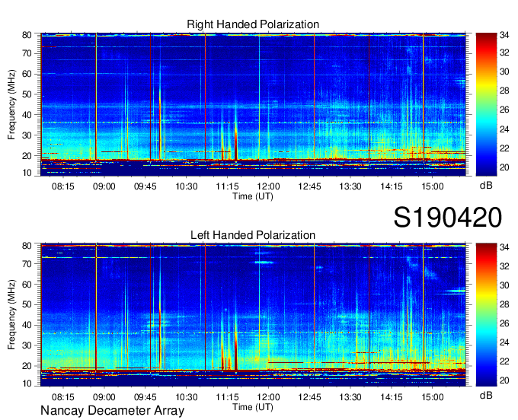Click the 09:45 tick of Left Handed plot
Screen dimensions: 518x420
(x=145, y=397)
